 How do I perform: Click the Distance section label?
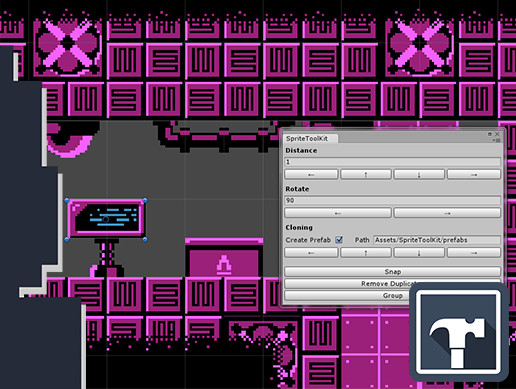coord(301,150)
